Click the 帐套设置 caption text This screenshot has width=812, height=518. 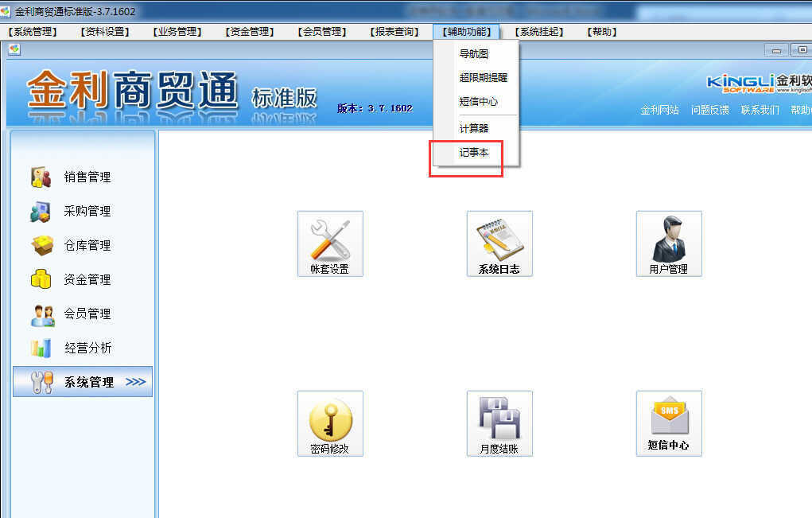pos(330,269)
